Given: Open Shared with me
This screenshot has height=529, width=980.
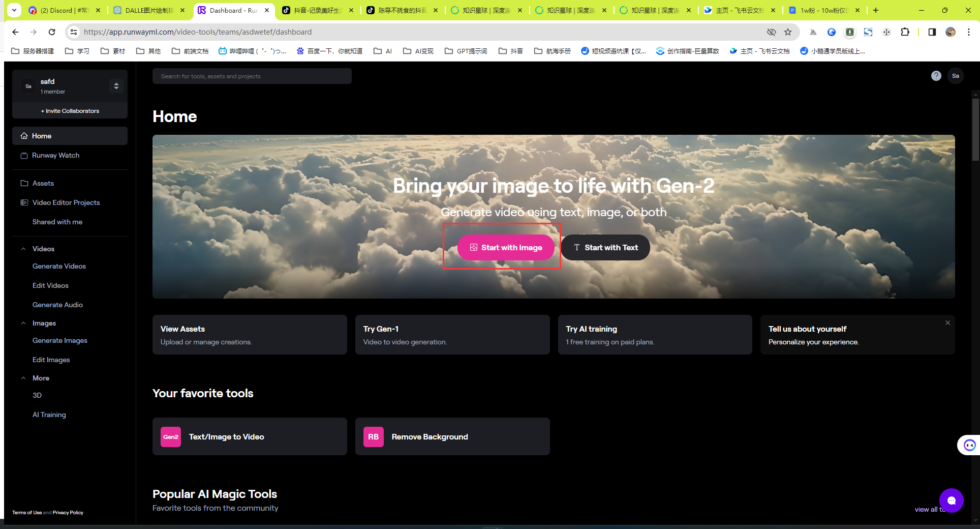Looking at the screenshot, I should (57, 222).
